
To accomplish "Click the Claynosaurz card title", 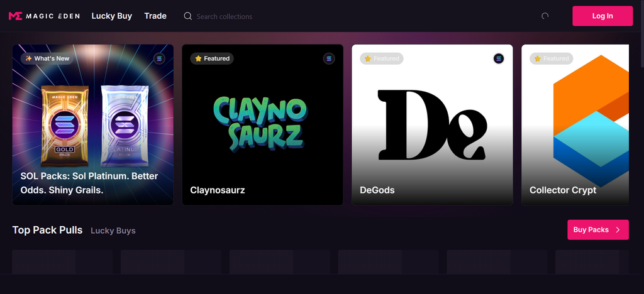I will [217, 190].
